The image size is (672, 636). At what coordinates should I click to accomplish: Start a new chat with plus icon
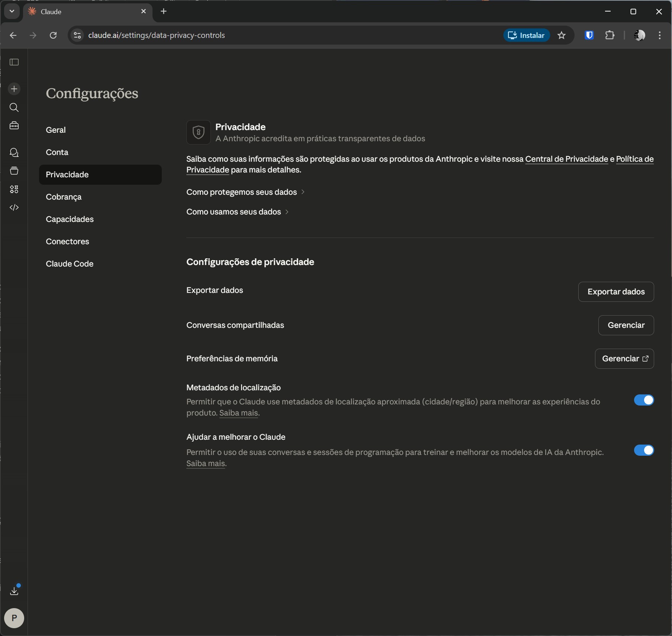(14, 89)
